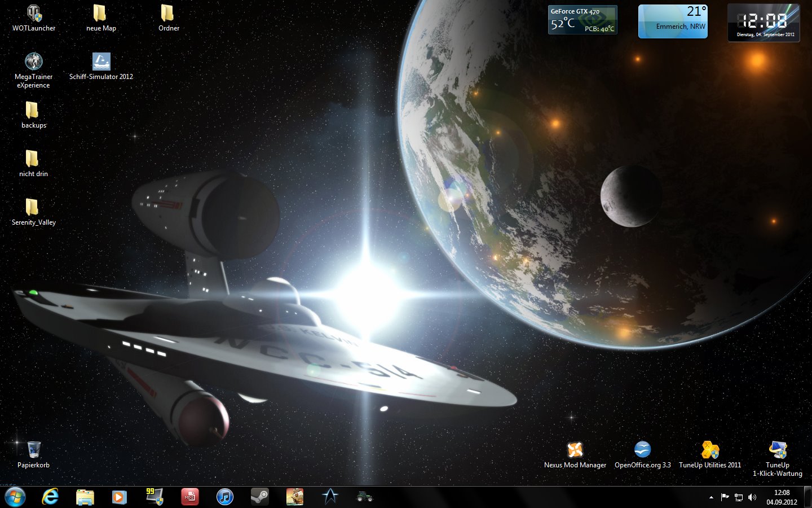812x508 pixels.
Task: Open the red MP3 converter taskbar icon
Action: point(189,497)
